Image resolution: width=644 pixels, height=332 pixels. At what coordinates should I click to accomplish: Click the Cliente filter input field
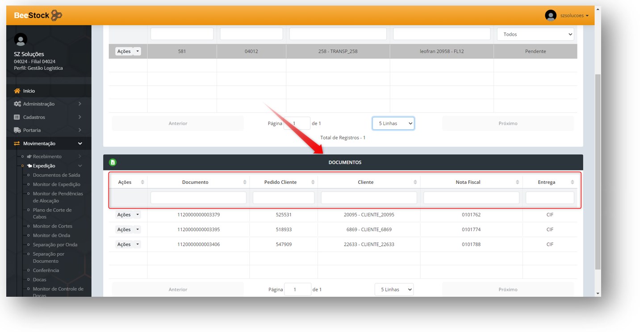point(368,198)
